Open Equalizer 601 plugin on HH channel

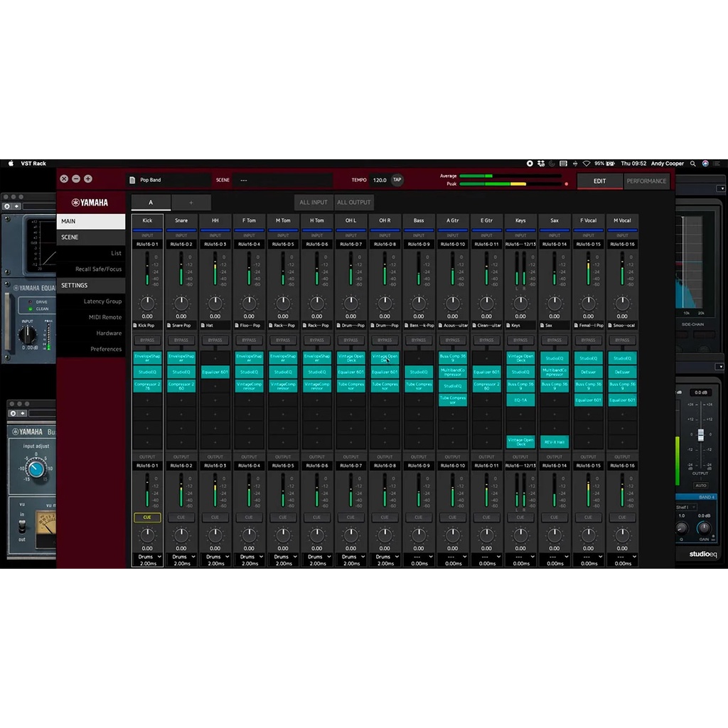[x=215, y=372]
